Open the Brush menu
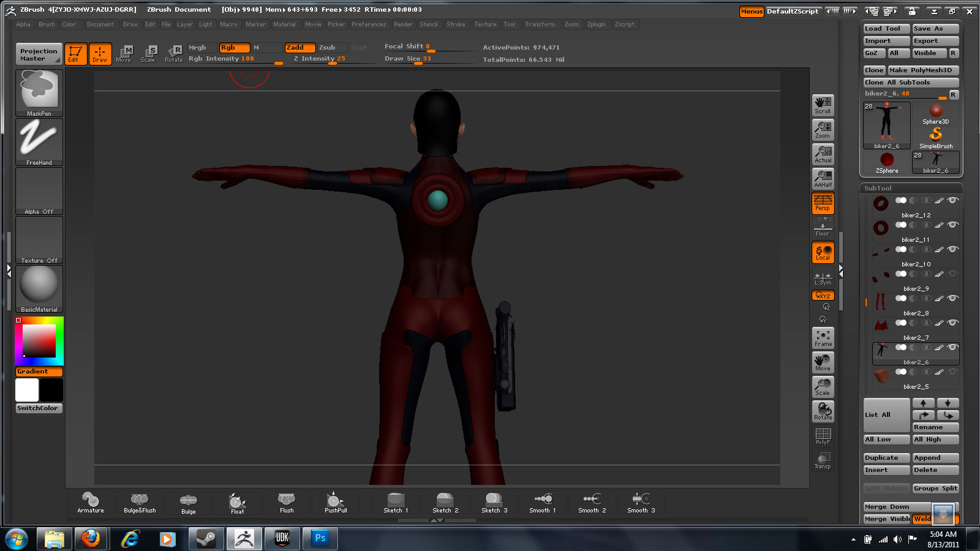 click(x=47, y=24)
